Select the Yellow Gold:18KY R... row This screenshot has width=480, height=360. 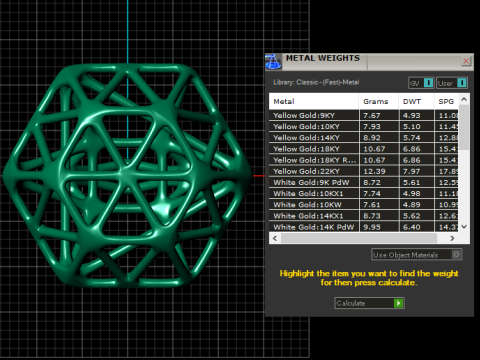pos(364,160)
